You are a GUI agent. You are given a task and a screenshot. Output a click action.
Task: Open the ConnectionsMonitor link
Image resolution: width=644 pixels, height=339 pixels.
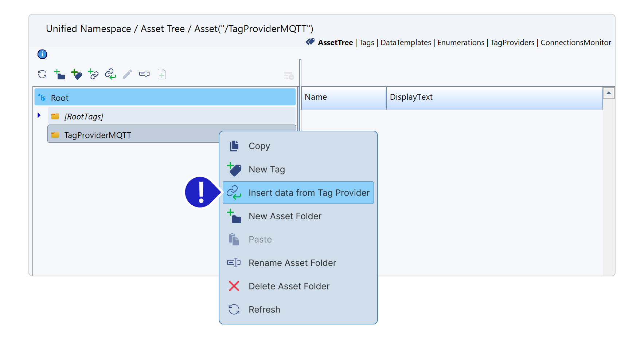(x=575, y=43)
